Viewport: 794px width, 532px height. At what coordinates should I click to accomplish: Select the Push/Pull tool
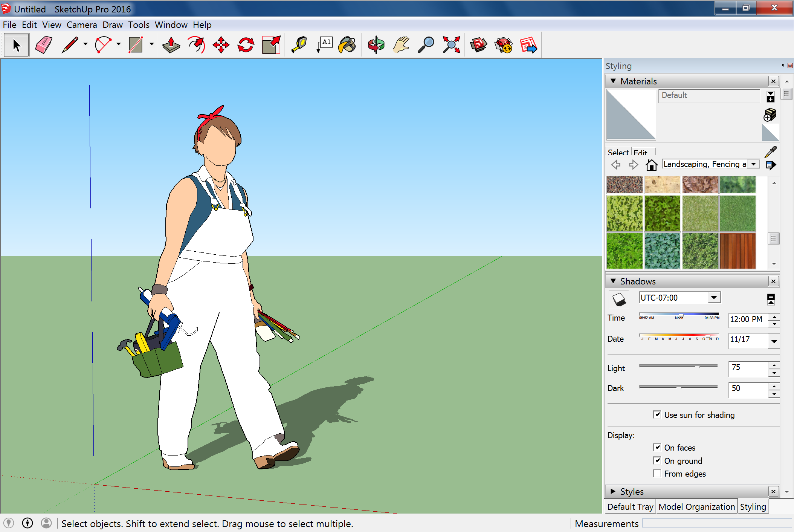click(171, 45)
